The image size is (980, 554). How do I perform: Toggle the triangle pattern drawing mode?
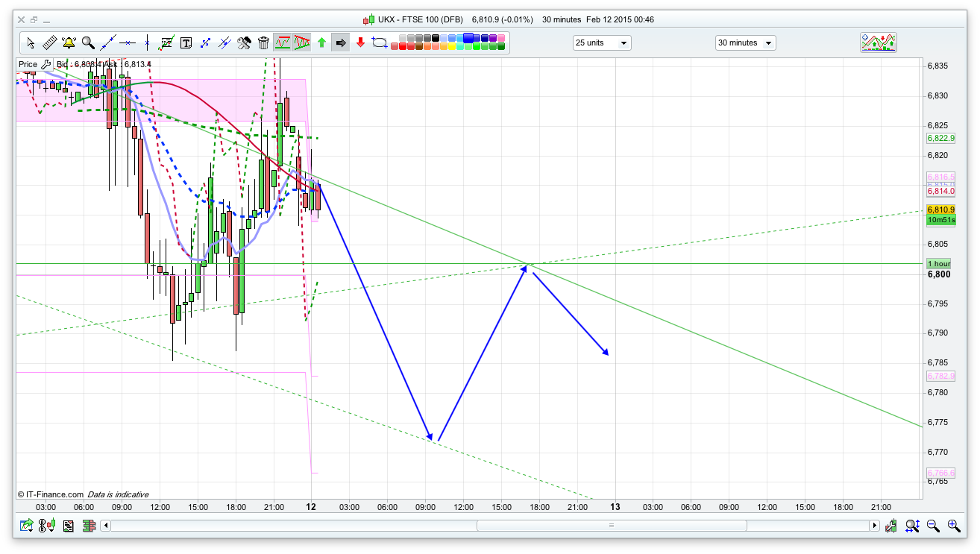click(x=302, y=43)
